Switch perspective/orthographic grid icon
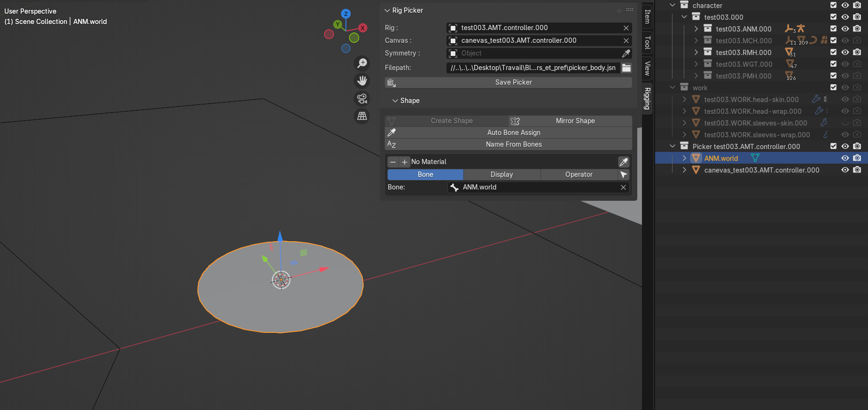Viewport: 868px width, 410px height. tap(362, 116)
